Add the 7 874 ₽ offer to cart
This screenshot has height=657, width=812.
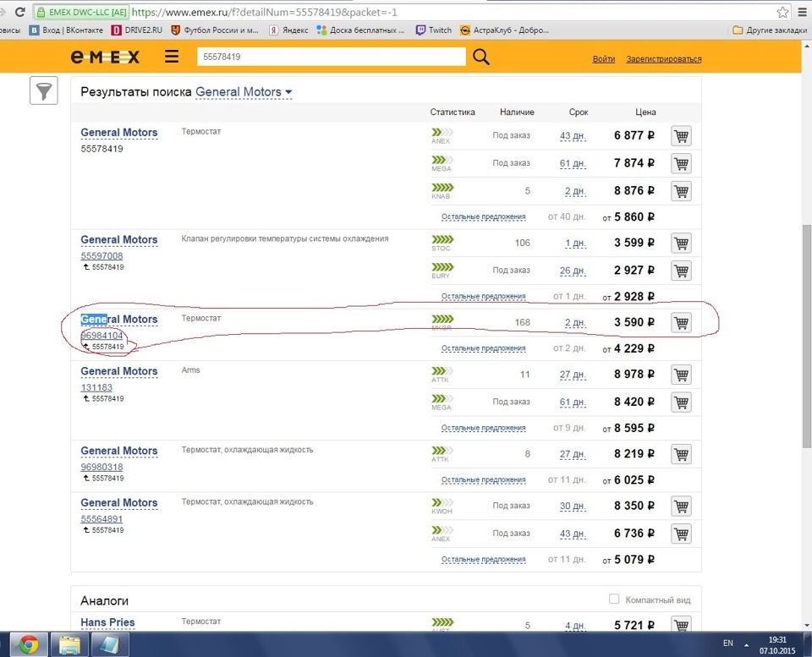tap(681, 163)
